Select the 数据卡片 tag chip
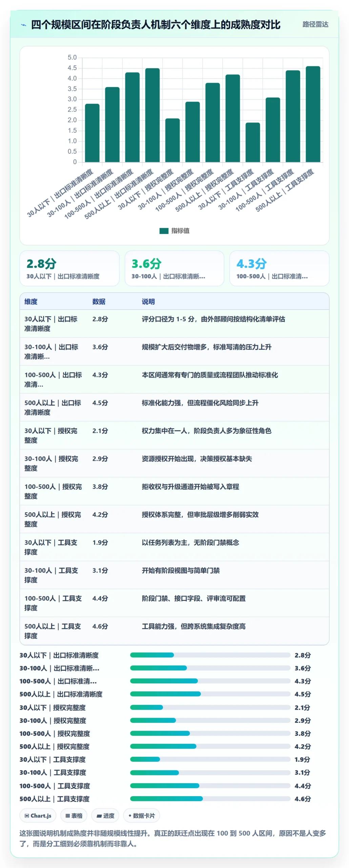The image size is (349, 868). (142, 815)
